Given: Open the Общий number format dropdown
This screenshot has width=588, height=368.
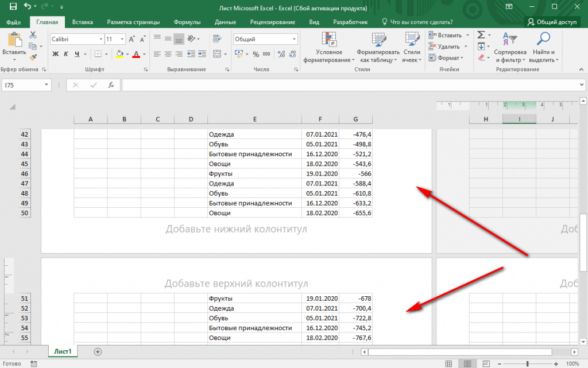Looking at the screenshot, I should click(294, 39).
